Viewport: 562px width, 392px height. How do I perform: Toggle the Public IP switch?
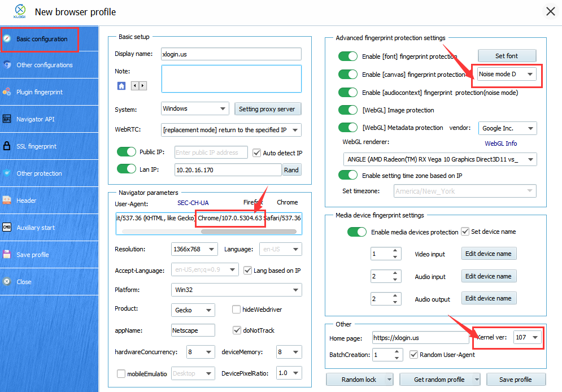[126, 151]
